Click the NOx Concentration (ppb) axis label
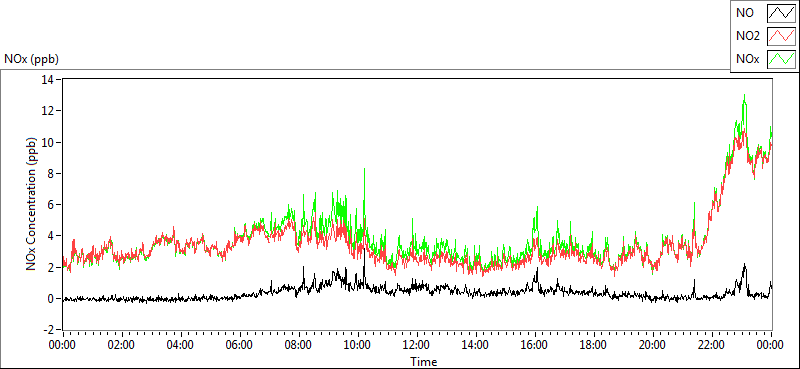The height and width of the screenshot is (369, 800). [31, 204]
